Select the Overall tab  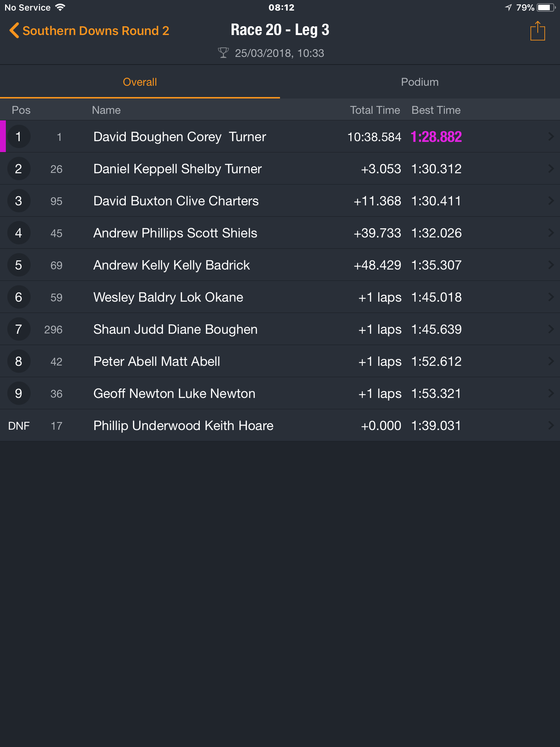pyautogui.click(x=140, y=82)
